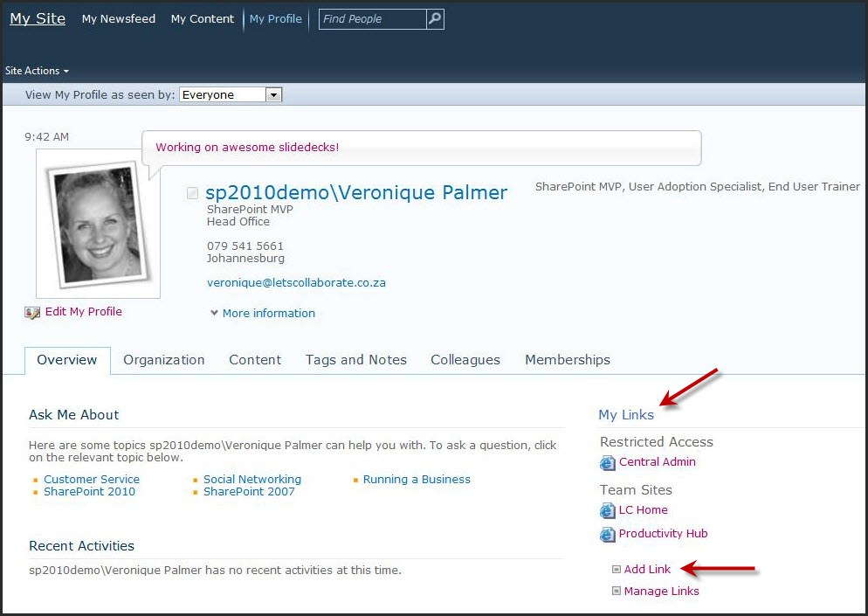Image resolution: width=868 pixels, height=616 pixels.
Task: Select the SharePoint 2010 topic link
Action: click(x=90, y=492)
